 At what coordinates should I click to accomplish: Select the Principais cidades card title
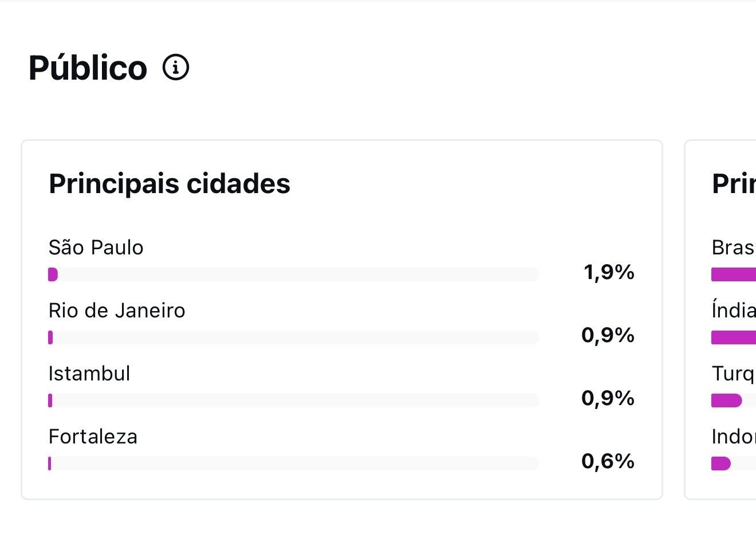click(x=170, y=184)
